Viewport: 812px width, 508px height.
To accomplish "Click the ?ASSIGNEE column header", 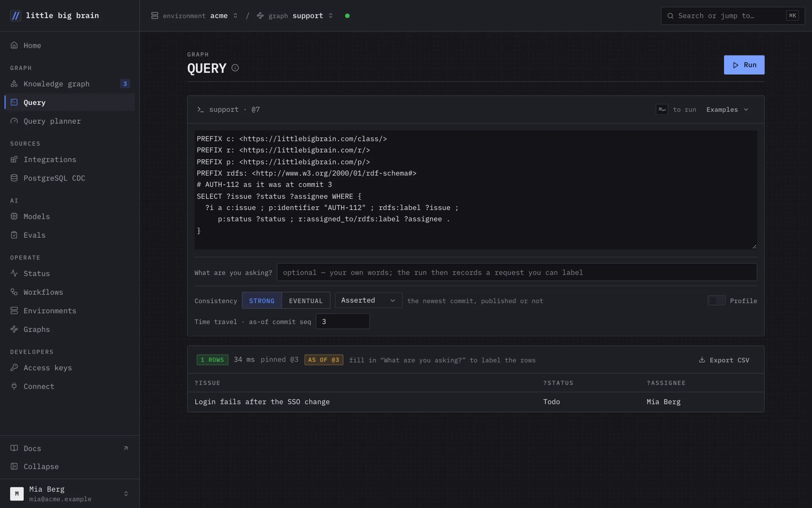I will click(x=666, y=383).
